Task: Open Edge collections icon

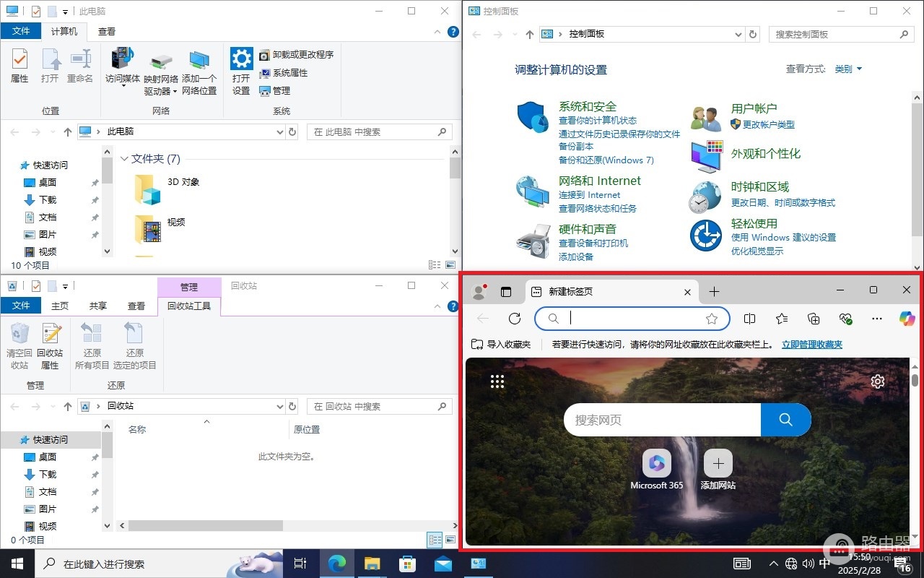Action: point(814,319)
